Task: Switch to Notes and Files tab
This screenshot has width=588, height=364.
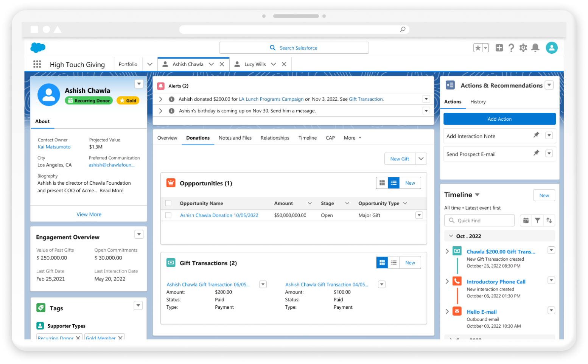Action: 235,138
